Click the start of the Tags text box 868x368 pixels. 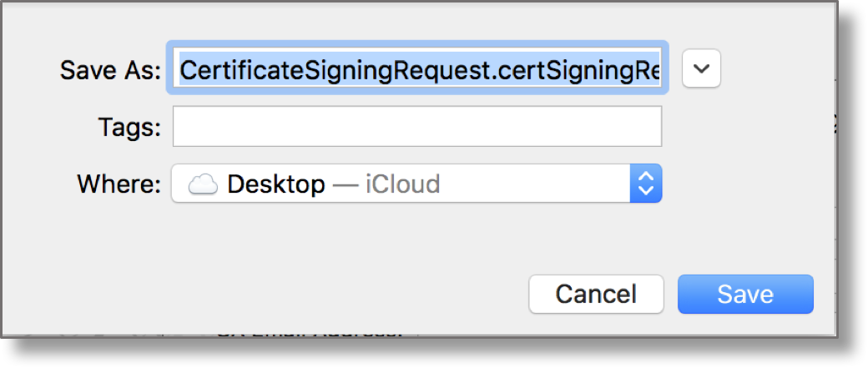click(x=180, y=127)
